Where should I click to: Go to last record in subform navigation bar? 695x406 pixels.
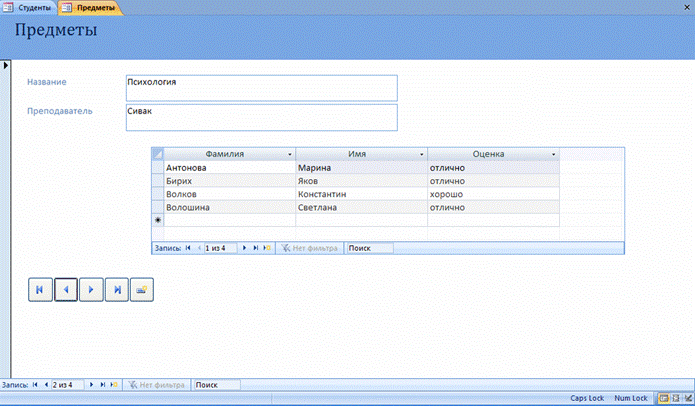[256, 248]
